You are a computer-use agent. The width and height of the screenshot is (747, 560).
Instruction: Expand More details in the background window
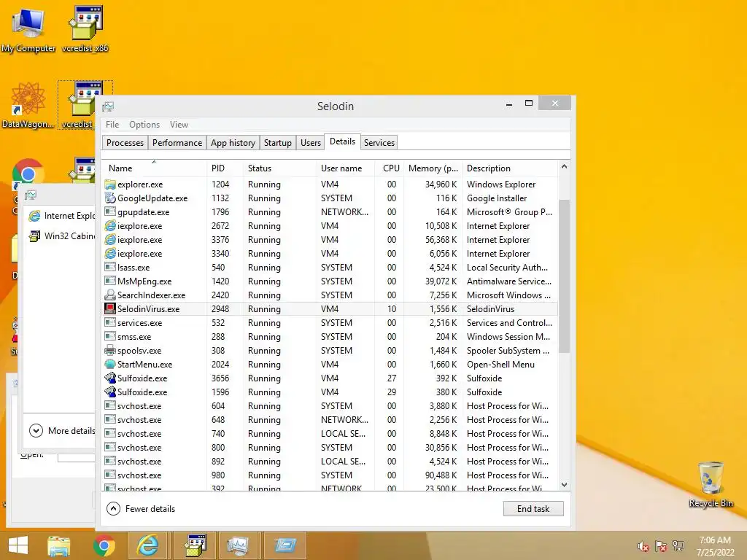[62, 430]
